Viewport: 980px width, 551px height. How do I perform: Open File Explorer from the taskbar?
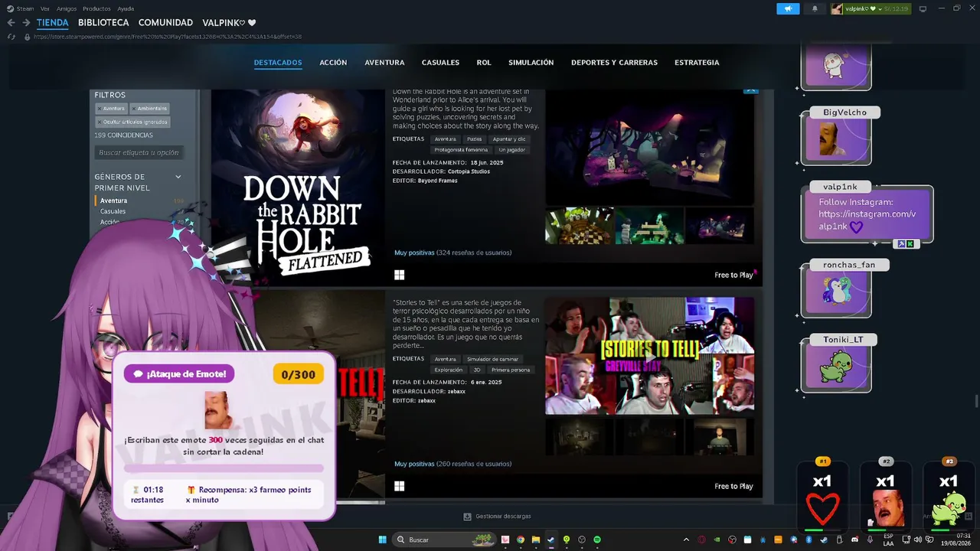click(x=536, y=540)
